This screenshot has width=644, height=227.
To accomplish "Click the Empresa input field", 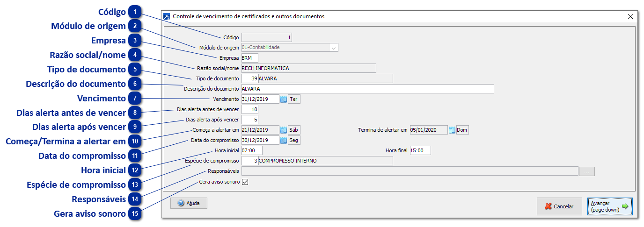I will [249, 58].
